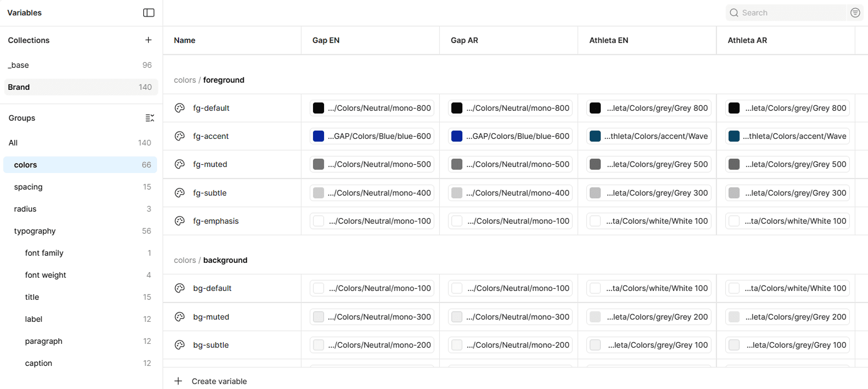Click bg-muted Athleta AR value Grey 200
Viewport: 868px width, 389px height.
coord(788,317)
